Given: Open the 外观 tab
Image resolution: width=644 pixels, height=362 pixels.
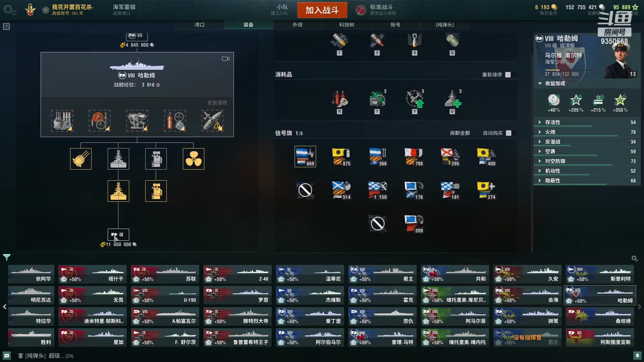Looking at the screenshot, I should pyautogui.click(x=298, y=25).
